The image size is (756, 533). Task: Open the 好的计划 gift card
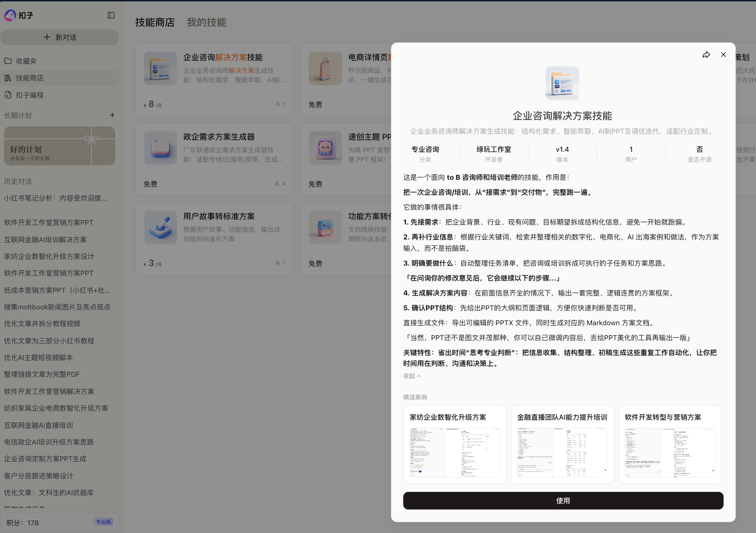[x=60, y=146]
